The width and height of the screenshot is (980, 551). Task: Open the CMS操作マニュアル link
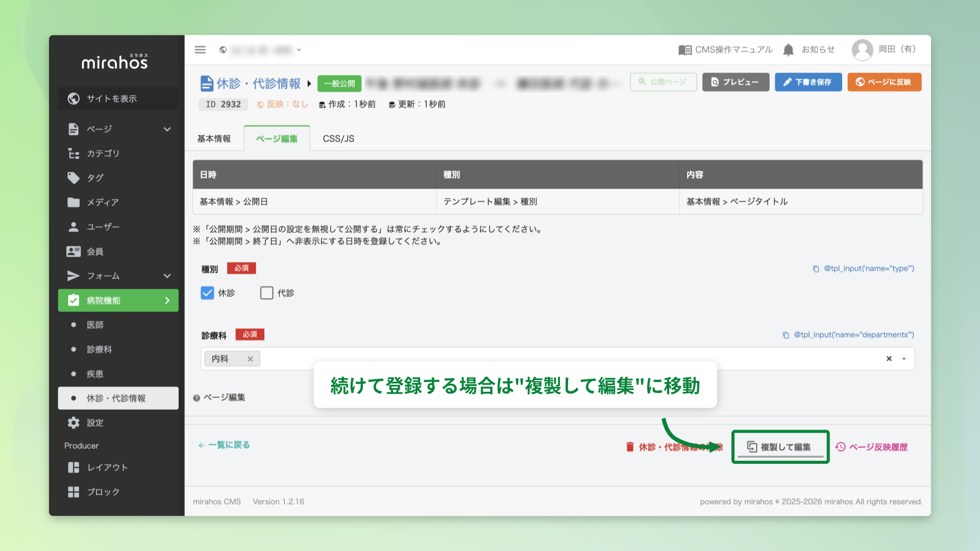coord(725,49)
